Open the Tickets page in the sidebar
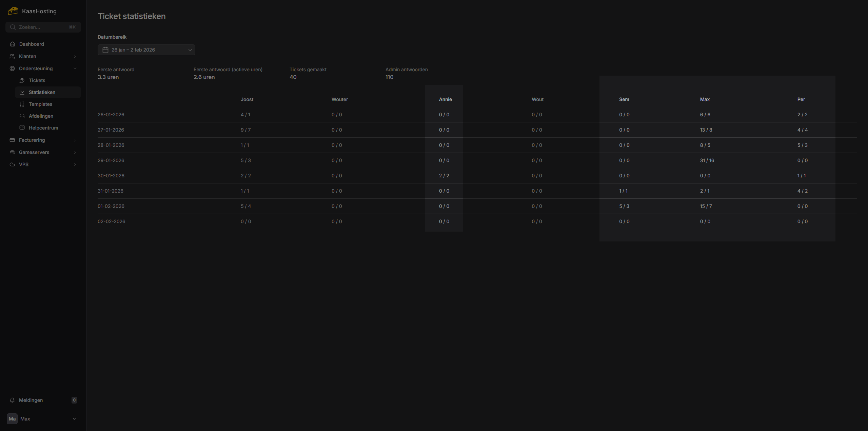Screen dimensions: 868x431 (37, 80)
